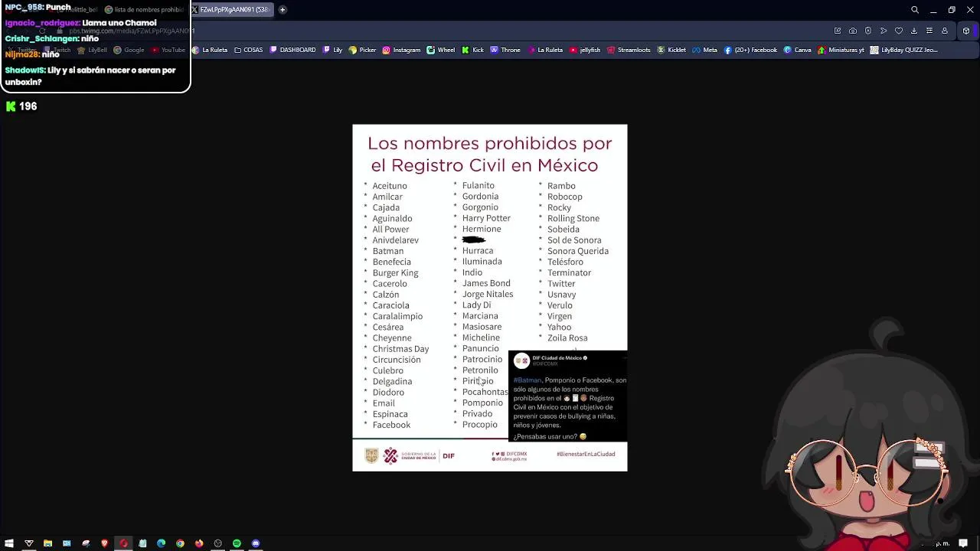Open the snapshot edit icon in address bar
The width and height of the screenshot is (980, 551).
[838, 31]
